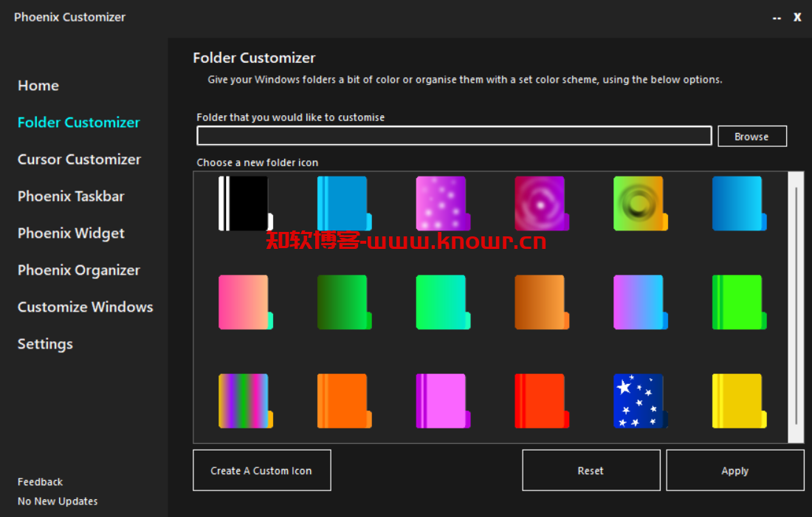The width and height of the screenshot is (812, 517).
Task: Select the black folder icon with white stripes
Action: pyautogui.click(x=246, y=204)
